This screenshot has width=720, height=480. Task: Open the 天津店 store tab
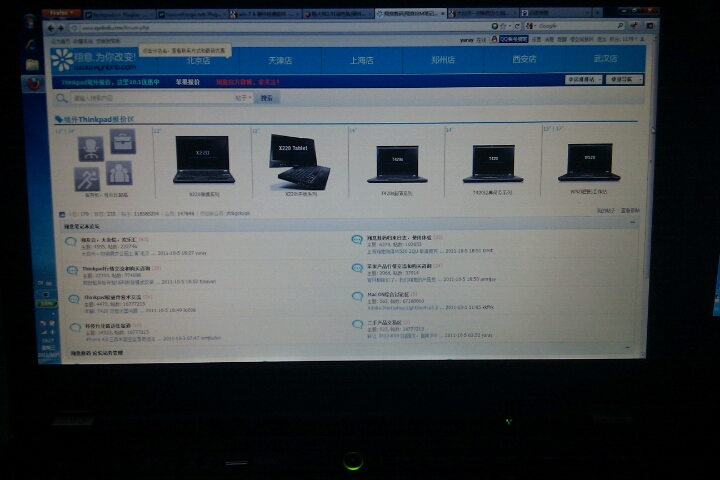(280, 60)
